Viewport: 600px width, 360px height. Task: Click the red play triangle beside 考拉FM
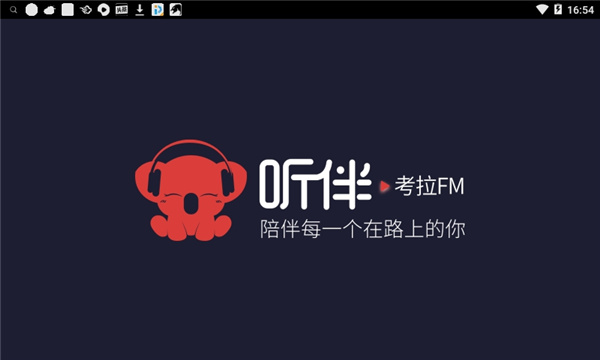pyautogui.click(x=384, y=186)
